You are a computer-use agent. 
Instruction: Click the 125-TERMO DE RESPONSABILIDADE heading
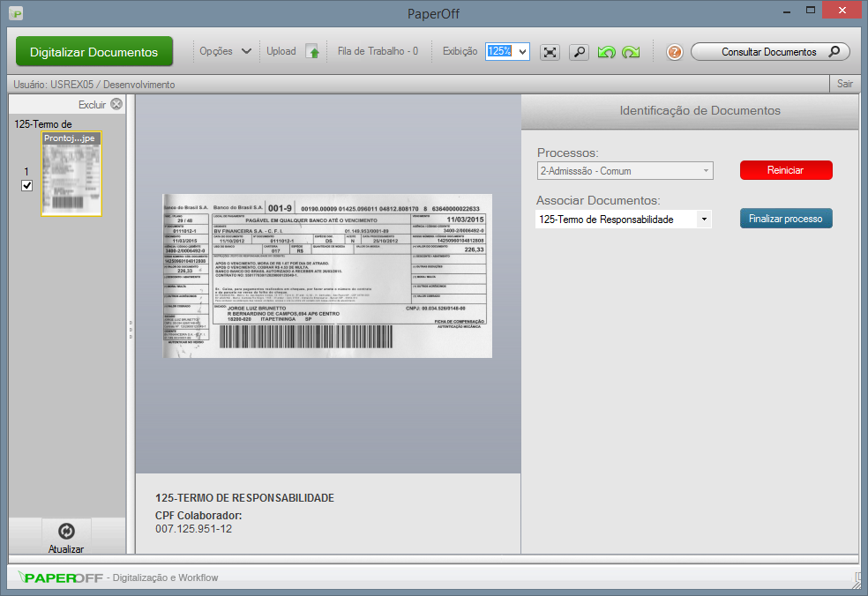click(x=244, y=497)
